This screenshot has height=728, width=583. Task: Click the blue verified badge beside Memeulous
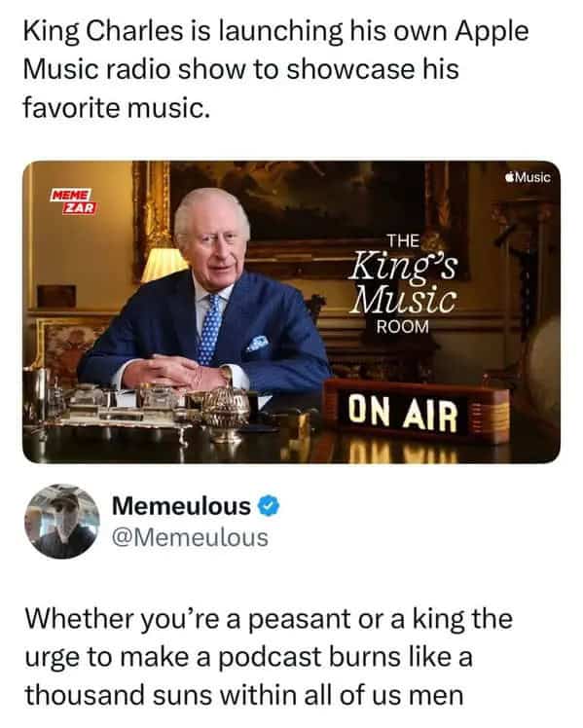[x=269, y=506]
